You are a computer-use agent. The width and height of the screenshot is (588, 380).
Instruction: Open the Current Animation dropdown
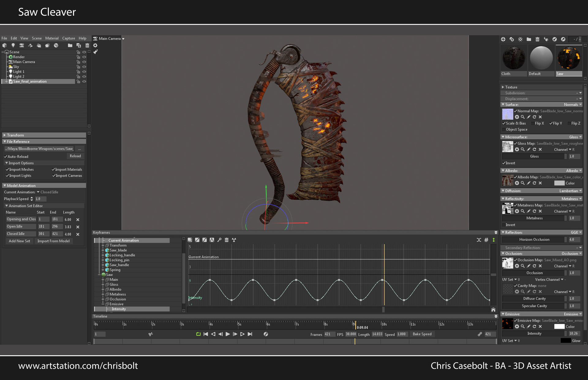pyautogui.click(x=47, y=192)
